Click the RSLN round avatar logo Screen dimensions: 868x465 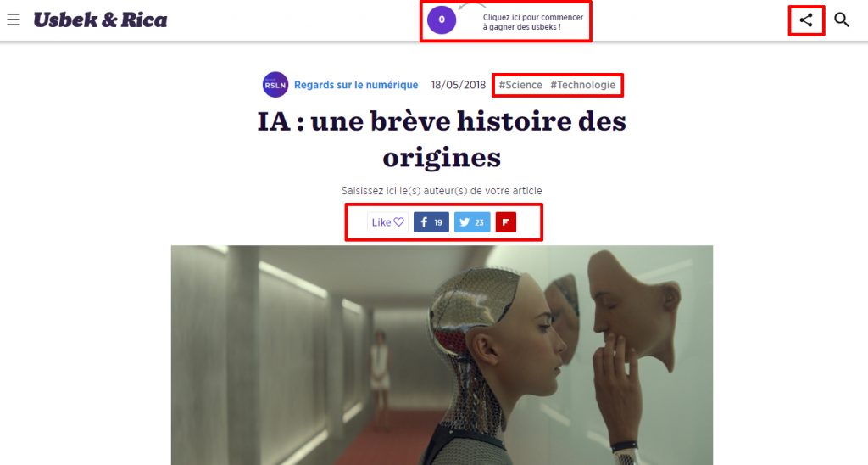click(275, 85)
